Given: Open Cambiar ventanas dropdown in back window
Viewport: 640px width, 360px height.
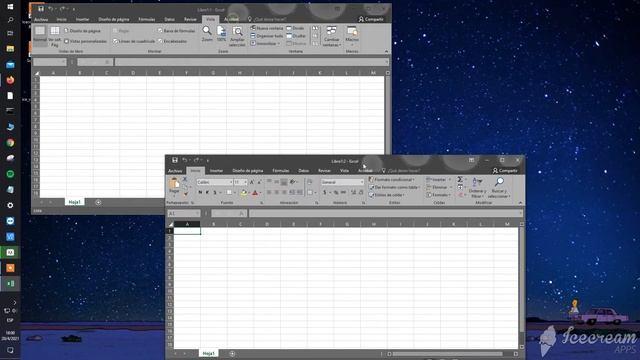Looking at the screenshot, I should click(x=331, y=36).
